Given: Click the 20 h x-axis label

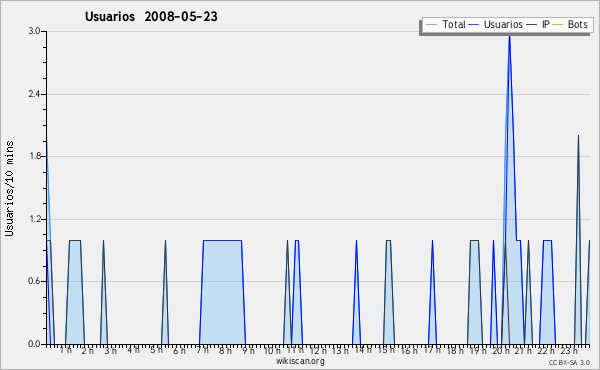Looking at the screenshot, I should [501, 351].
